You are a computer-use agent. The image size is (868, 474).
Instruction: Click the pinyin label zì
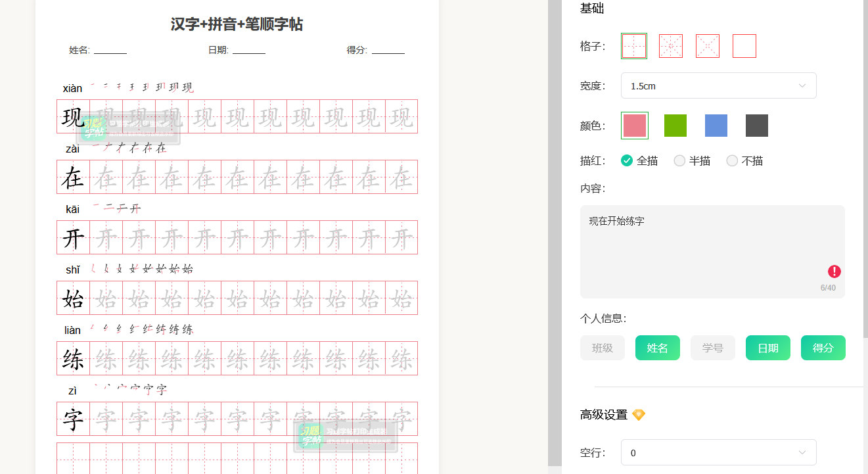point(73,391)
